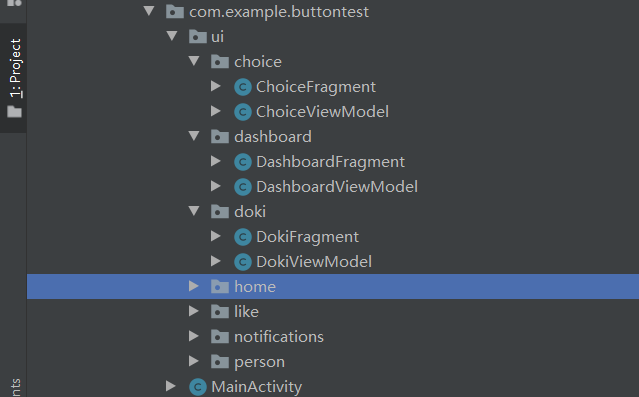639x397 pixels.
Task: Click the ui package folder icon
Action: (198, 37)
